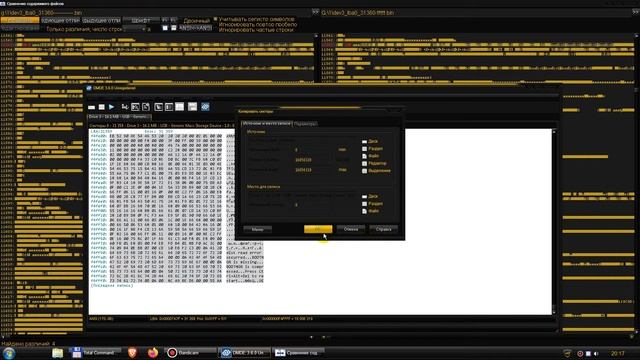640x360 pixels.
Task: Click the blank white square icon in DMDE toolbar
Action: click(180, 107)
